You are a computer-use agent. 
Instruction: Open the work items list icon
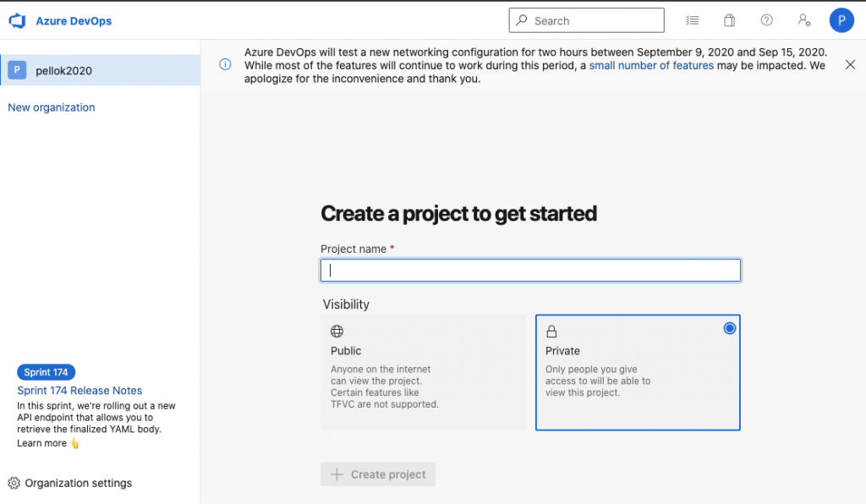point(693,20)
